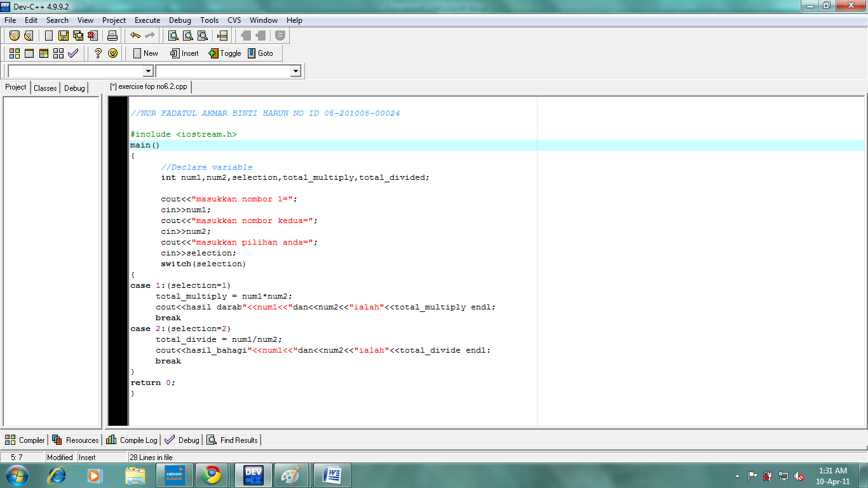
Task: Open the Debug menu
Action: point(180,20)
